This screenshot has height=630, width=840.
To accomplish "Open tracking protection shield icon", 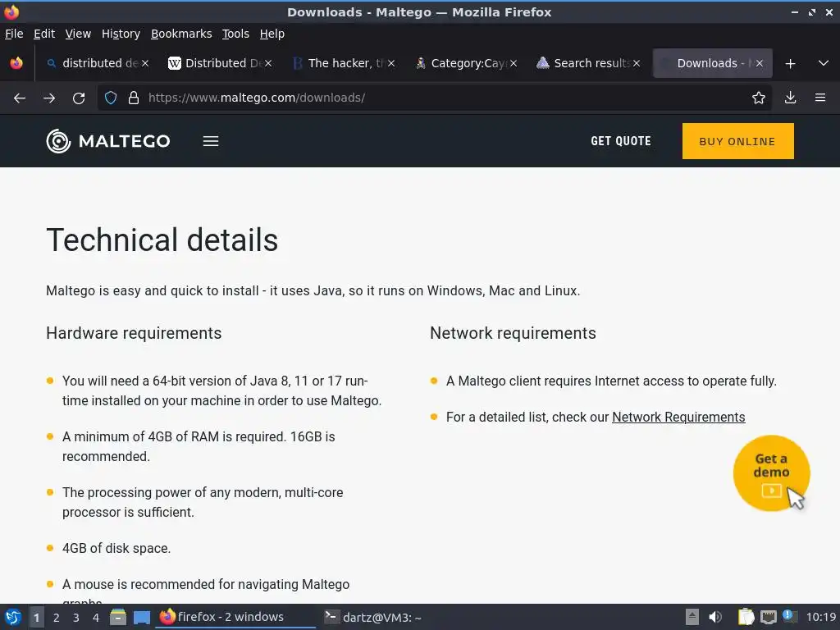I will click(111, 98).
